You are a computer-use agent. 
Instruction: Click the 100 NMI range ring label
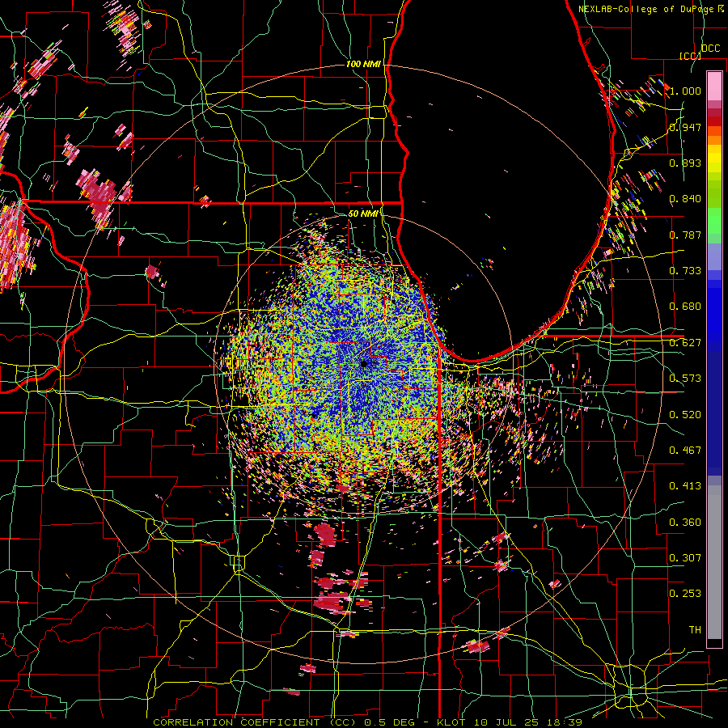coord(362,64)
